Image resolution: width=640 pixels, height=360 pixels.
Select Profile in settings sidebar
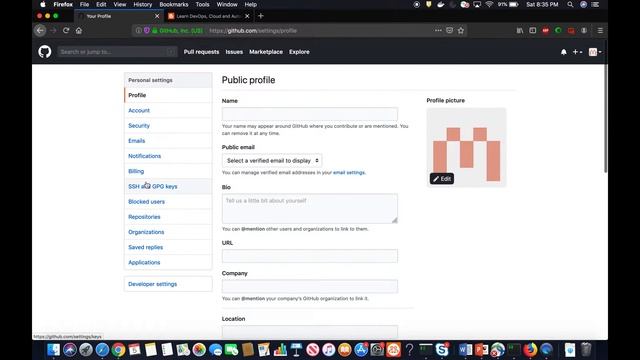tap(168, 95)
